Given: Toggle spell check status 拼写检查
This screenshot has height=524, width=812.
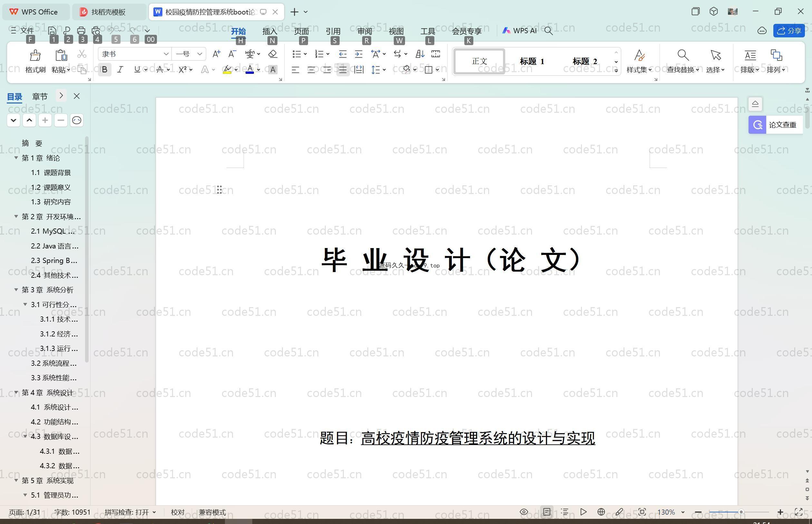Looking at the screenshot, I should tap(130, 512).
